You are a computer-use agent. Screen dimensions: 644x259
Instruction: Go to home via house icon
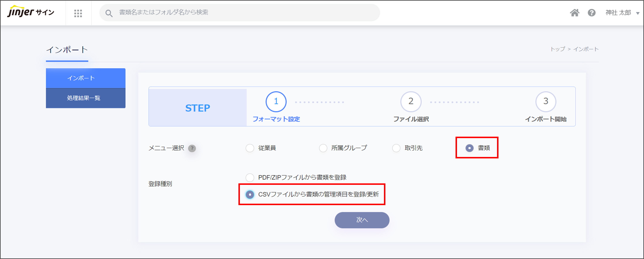(x=574, y=13)
